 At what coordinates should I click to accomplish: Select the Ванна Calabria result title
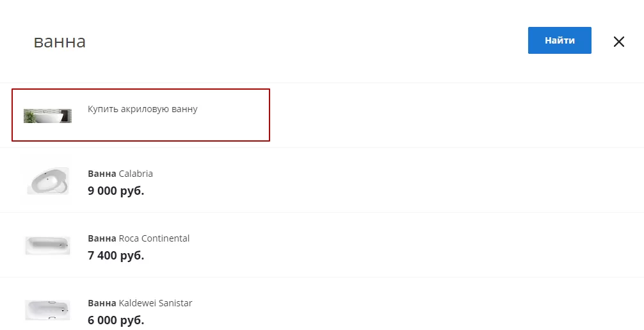pyautogui.click(x=120, y=174)
